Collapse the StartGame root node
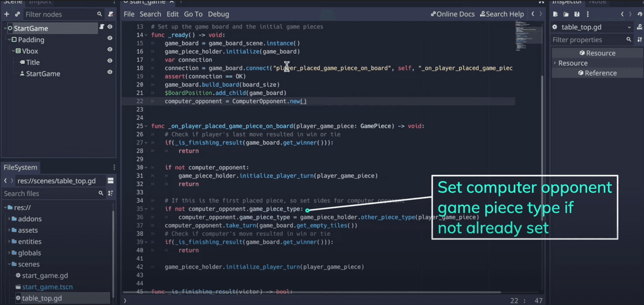Screen dimensions: 644x305 click(5, 28)
